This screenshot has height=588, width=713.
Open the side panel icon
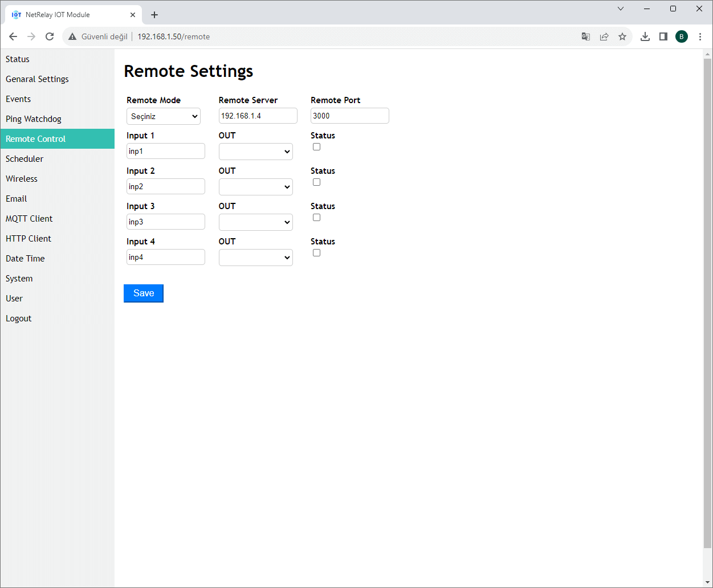click(x=663, y=36)
